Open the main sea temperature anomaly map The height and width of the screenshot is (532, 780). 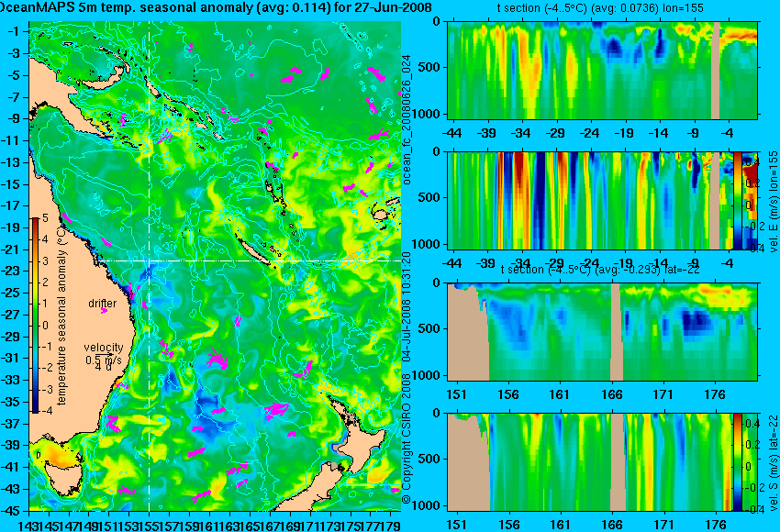point(215,266)
